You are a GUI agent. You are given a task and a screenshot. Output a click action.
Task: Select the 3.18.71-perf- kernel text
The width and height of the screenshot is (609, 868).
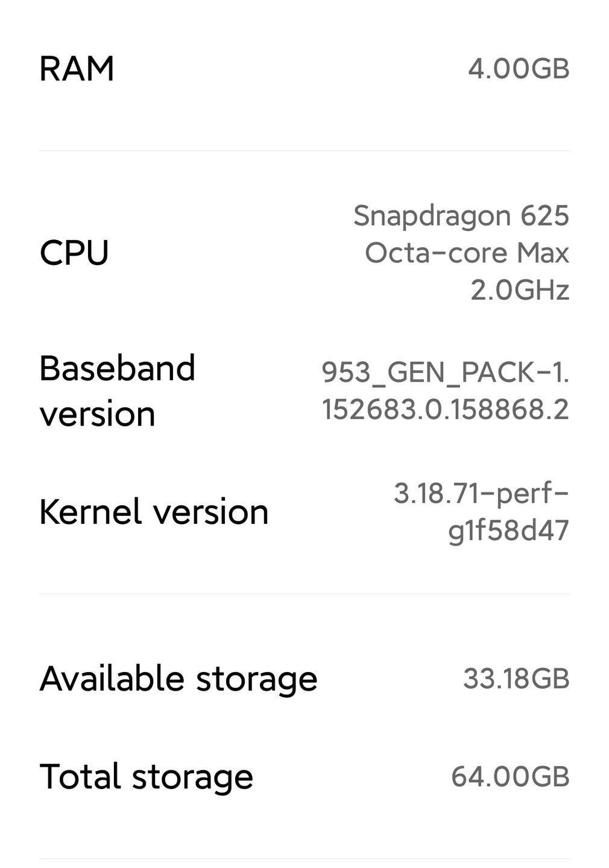(x=481, y=493)
